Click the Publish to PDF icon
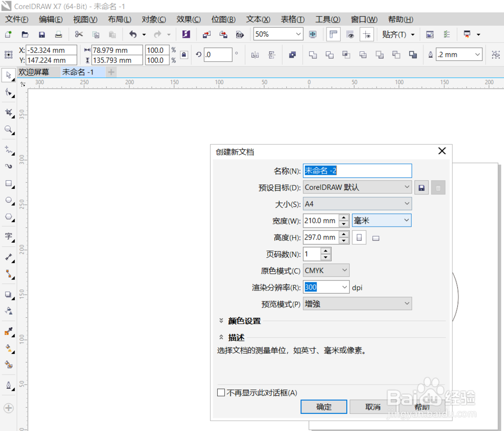Viewport: 504px width, 431px height. click(x=240, y=34)
